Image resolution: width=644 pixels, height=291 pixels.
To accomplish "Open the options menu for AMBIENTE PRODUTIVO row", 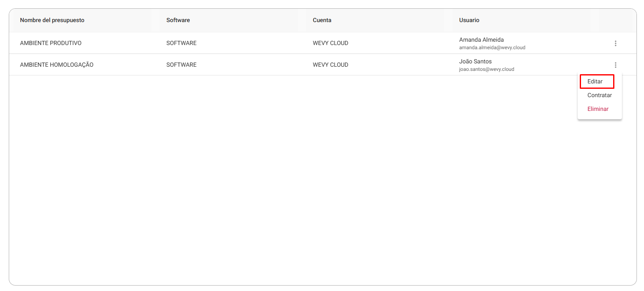I will coord(615,43).
